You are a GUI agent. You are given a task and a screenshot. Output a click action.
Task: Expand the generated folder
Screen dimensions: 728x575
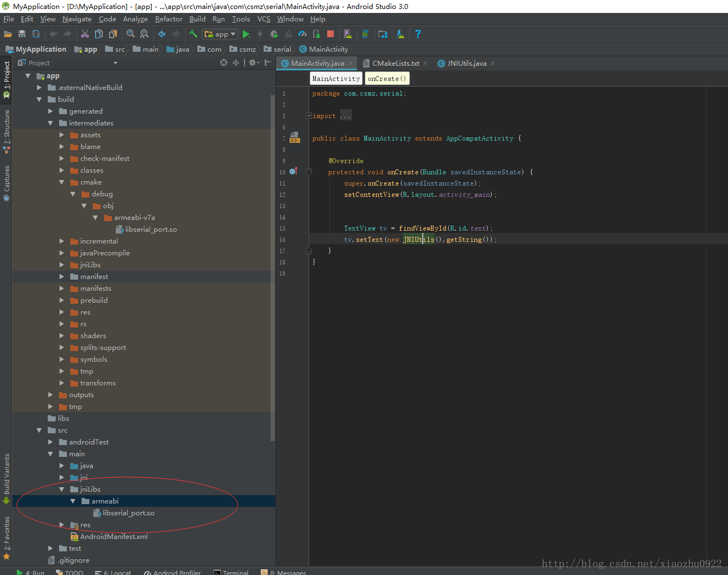pyautogui.click(x=51, y=111)
